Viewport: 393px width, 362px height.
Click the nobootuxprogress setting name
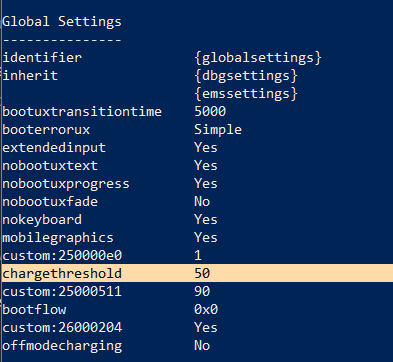[x=66, y=184]
